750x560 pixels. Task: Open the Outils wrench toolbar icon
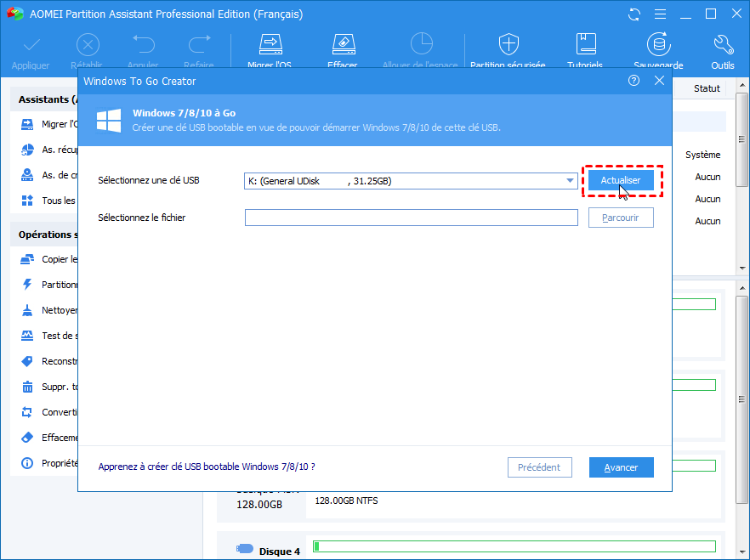point(723,44)
